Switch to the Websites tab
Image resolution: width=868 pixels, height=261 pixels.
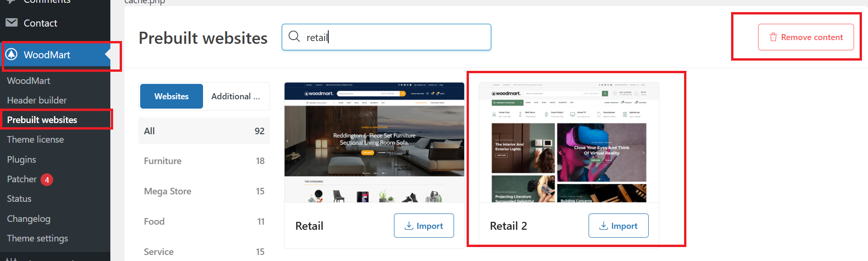pos(171,96)
